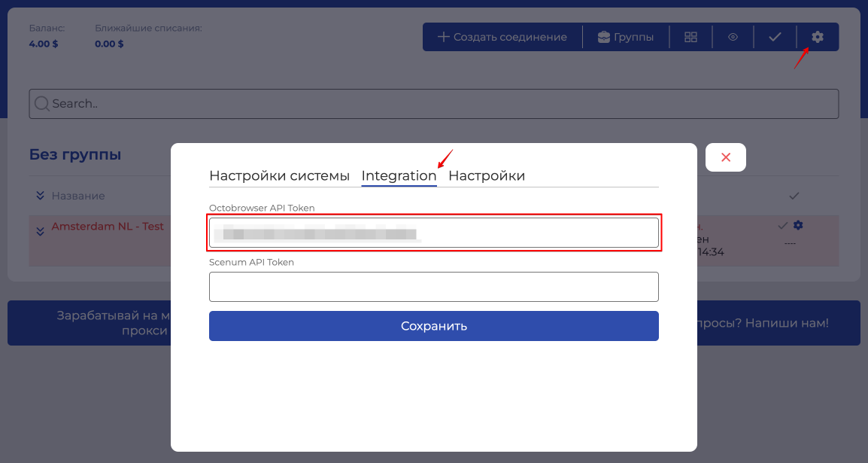Click the Без группы group heading
Image resolution: width=868 pixels, height=463 pixels.
75,154
